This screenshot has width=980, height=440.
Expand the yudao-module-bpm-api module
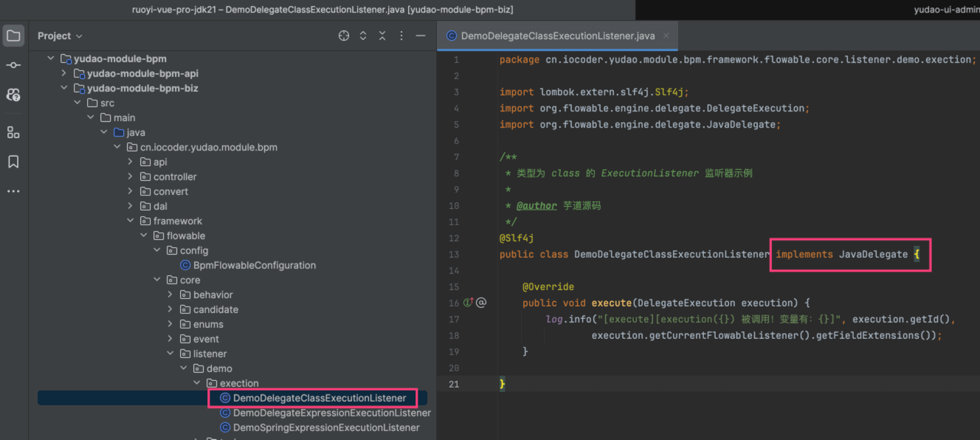64,73
